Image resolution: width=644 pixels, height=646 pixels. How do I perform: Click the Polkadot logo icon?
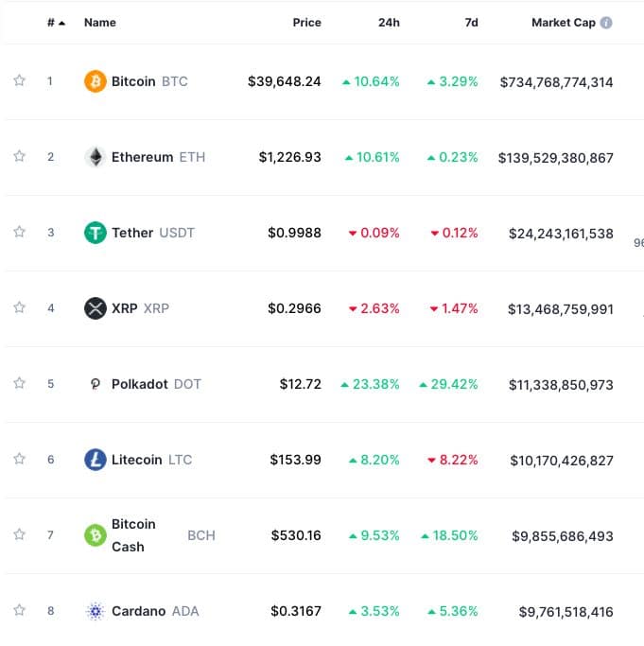[96, 384]
